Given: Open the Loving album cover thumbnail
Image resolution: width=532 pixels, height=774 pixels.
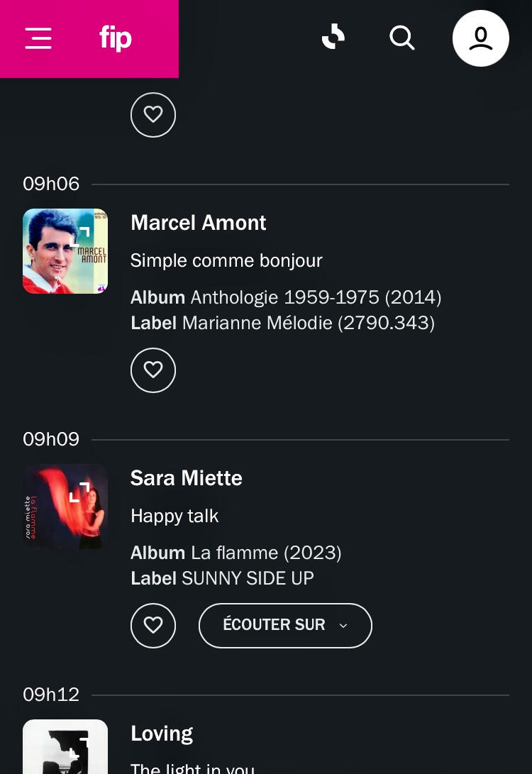Looking at the screenshot, I should (x=65, y=746).
